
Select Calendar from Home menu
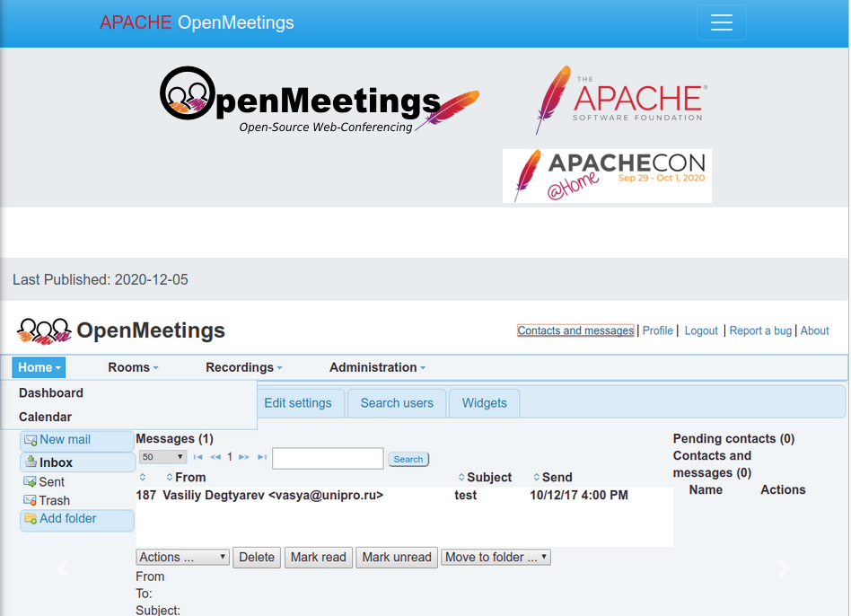(45, 417)
